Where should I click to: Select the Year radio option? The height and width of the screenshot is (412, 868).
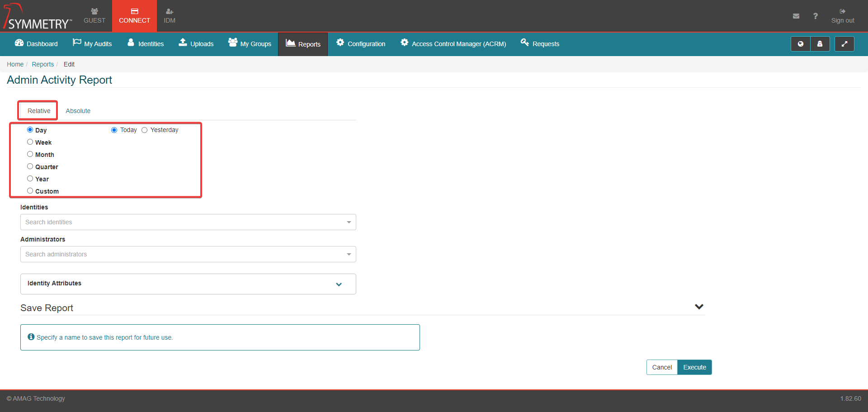30,179
